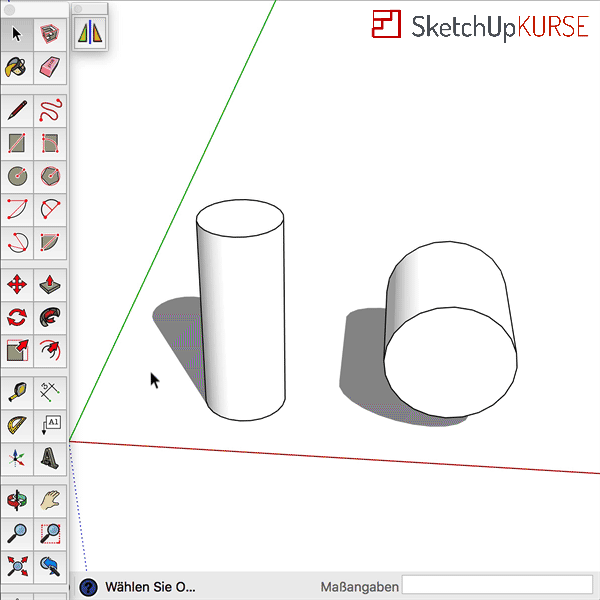Activate the Push/Pull tool
The image size is (600, 600).
tap(50, 285)
